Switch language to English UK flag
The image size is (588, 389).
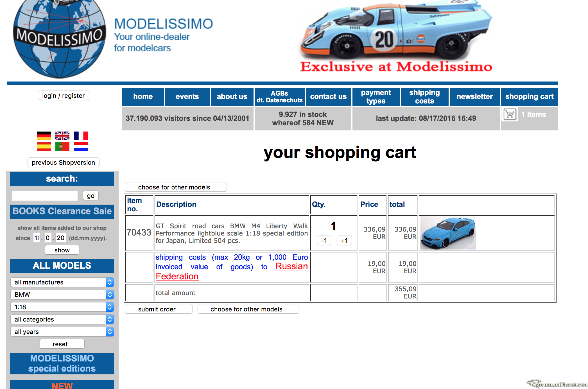click(x=62, y=136)
